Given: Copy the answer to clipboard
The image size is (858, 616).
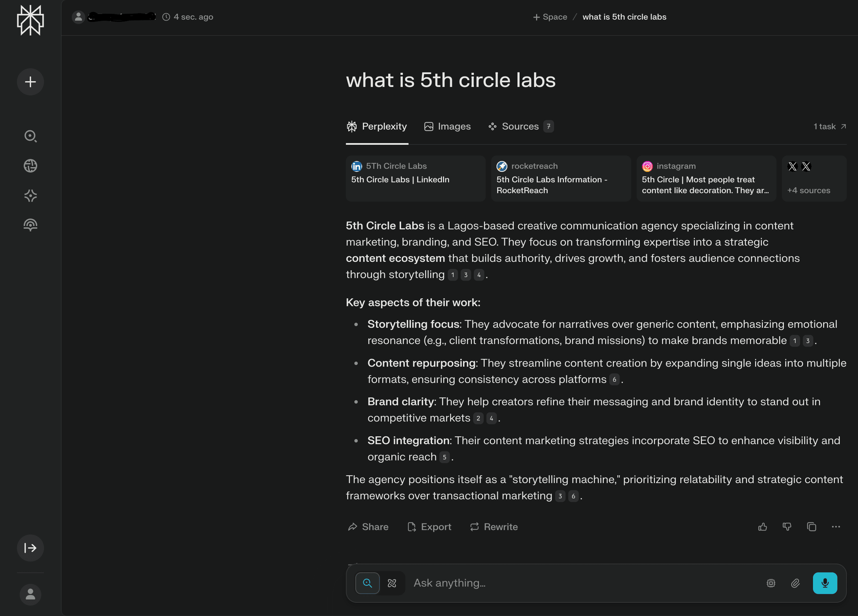Looking at the screenshot, I should pos(811,527).
